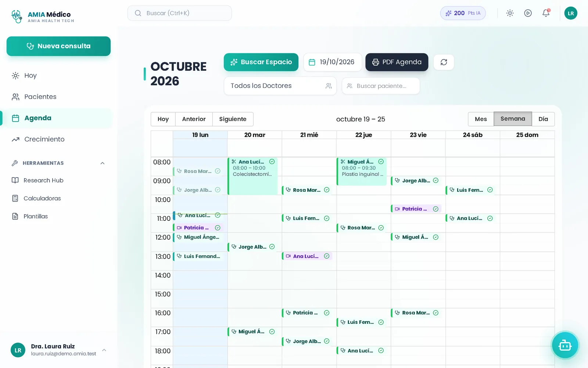The image size is (588, 368).
Task: Collapse the Herramientas section
Action: coord(103,163)
